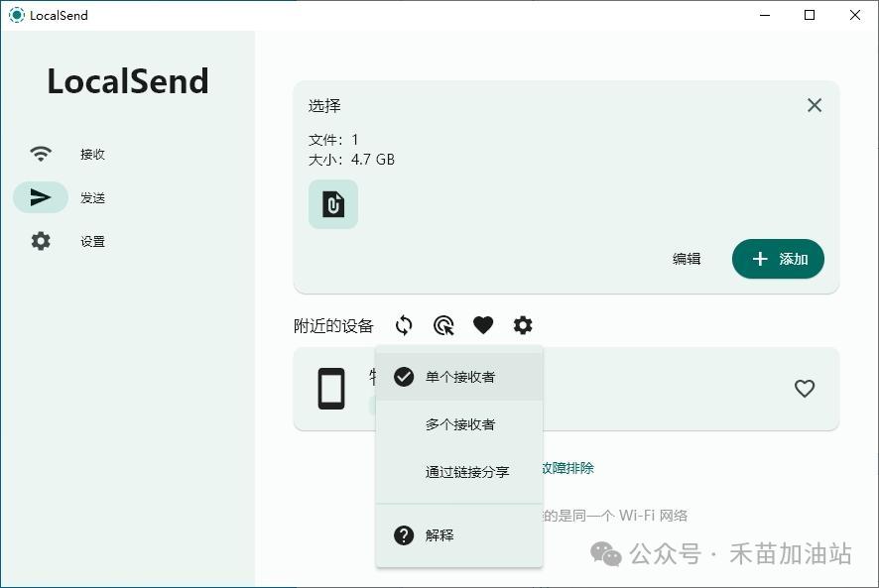Open settings via 设置 gear sidebar icon
879x588 pixels.
[41, 241]
